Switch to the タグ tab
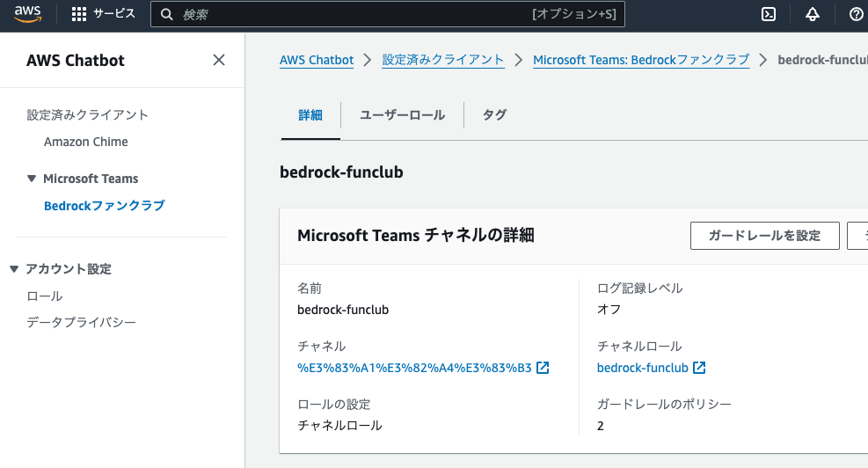868x468 pixels. (x=494, y=115)
